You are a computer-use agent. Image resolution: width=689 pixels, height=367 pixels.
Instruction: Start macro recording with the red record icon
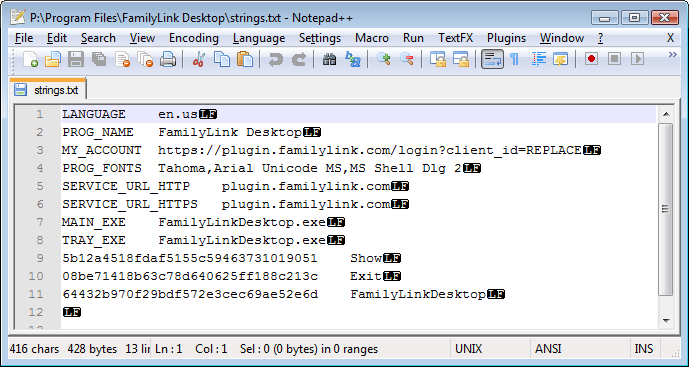click(x=591, y=59)
